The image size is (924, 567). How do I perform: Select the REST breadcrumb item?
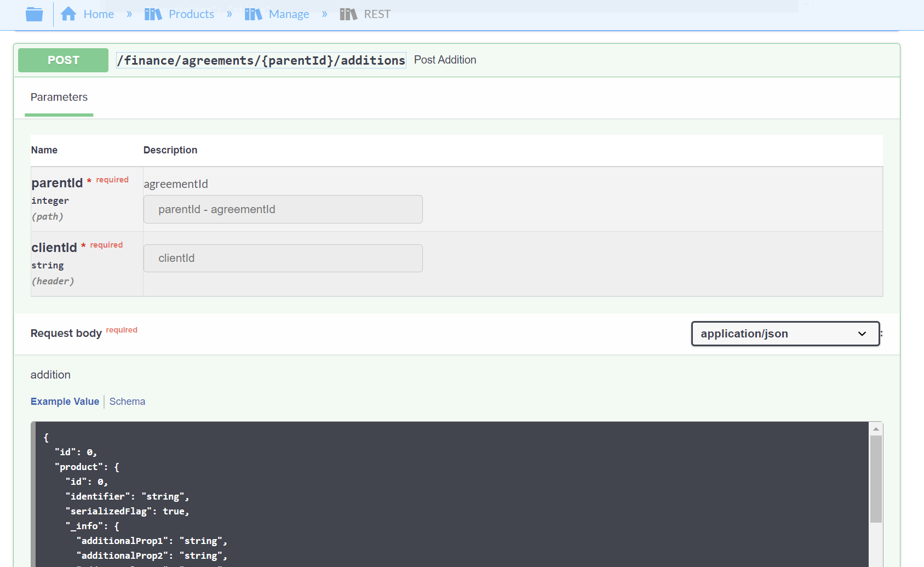point(377,14)
